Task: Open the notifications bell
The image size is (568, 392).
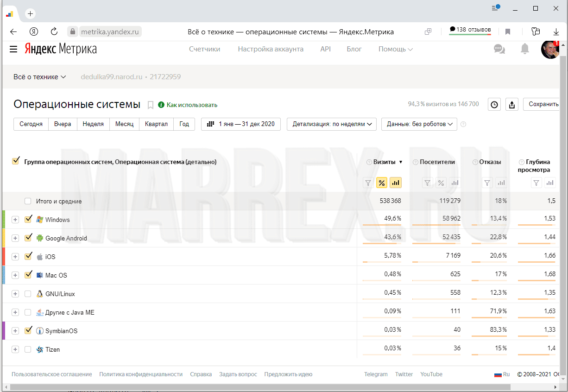Action: coord(524,49)
